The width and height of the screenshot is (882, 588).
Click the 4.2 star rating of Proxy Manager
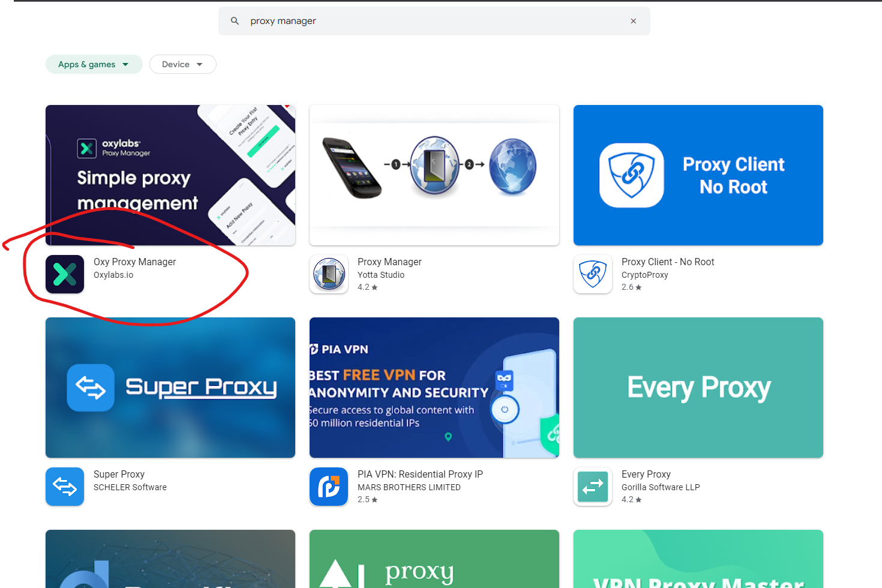click(367, 287)
